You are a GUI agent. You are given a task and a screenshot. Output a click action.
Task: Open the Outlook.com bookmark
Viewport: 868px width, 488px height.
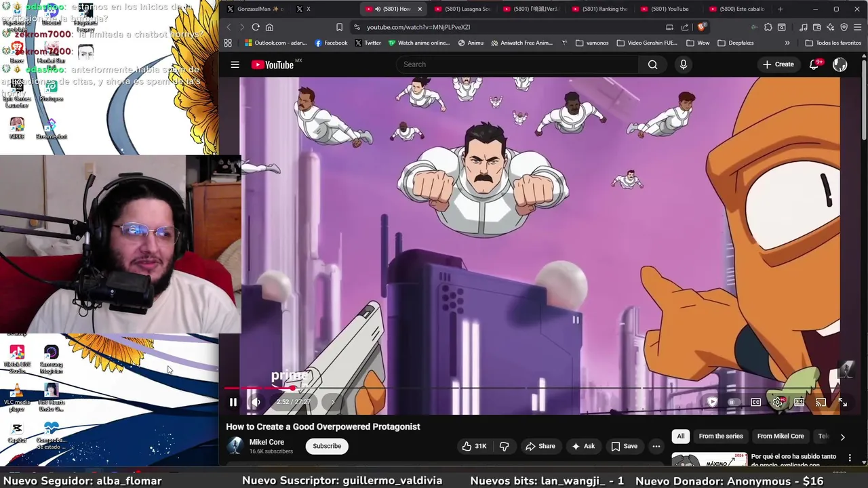pos(276,43)
